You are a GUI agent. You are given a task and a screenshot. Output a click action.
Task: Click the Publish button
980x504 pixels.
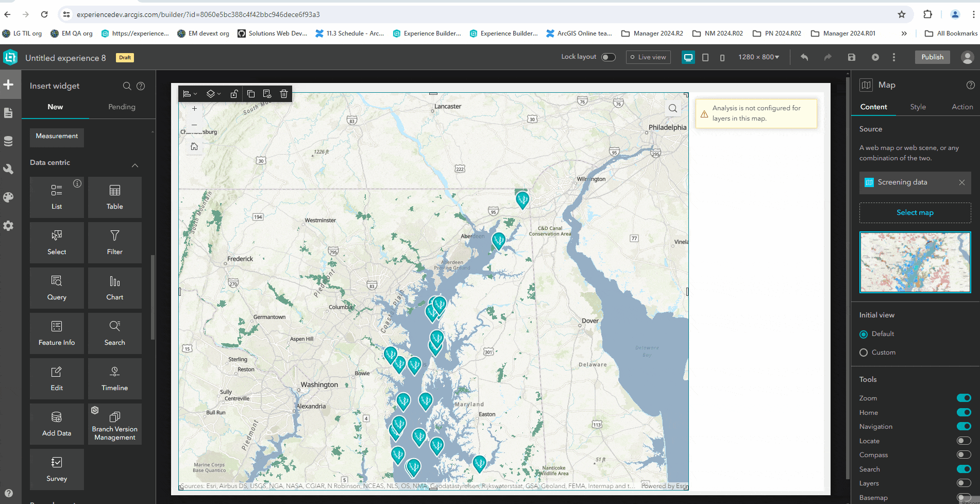tap(932, 57)
